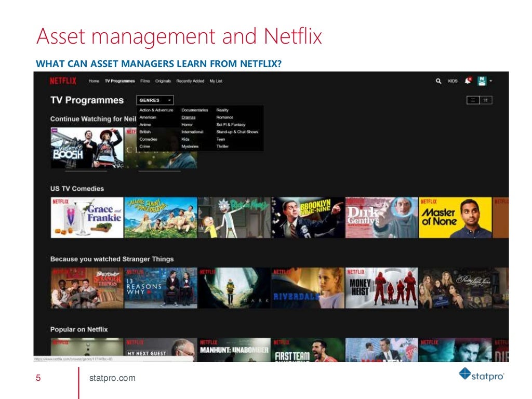Open Pretty Little Liars thumbnail
This screenshot has height=399, width=532.
pyautogui.click(x=455, y=288)
